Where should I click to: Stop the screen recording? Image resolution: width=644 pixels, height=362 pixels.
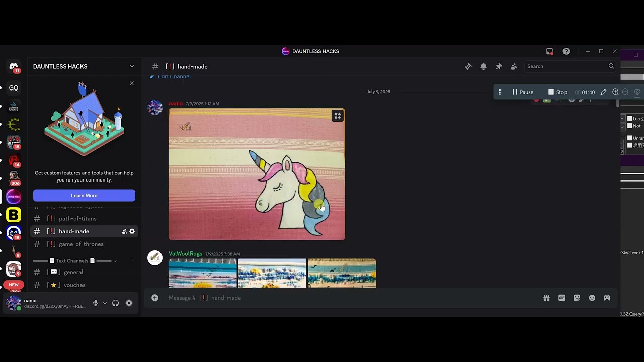558,92
